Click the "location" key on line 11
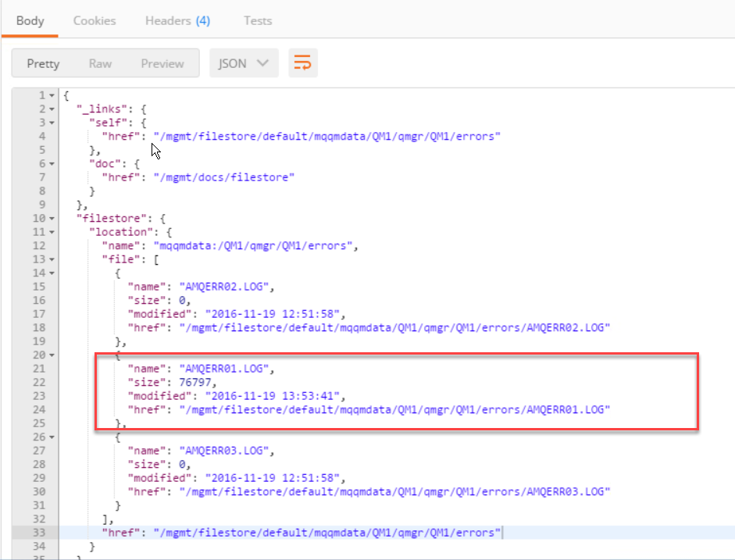The height and width of the screenshot is (560, 735). [x=121, y=232]
